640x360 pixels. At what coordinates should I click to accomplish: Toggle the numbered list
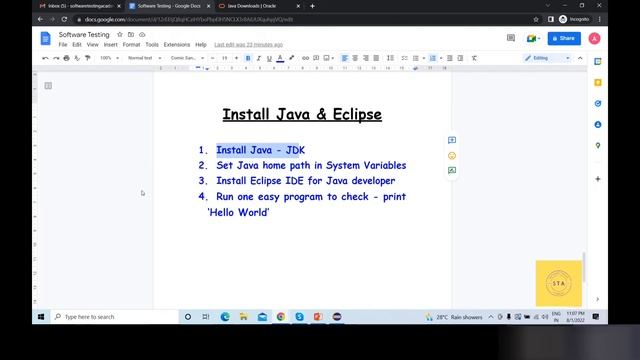pos(433,58)
